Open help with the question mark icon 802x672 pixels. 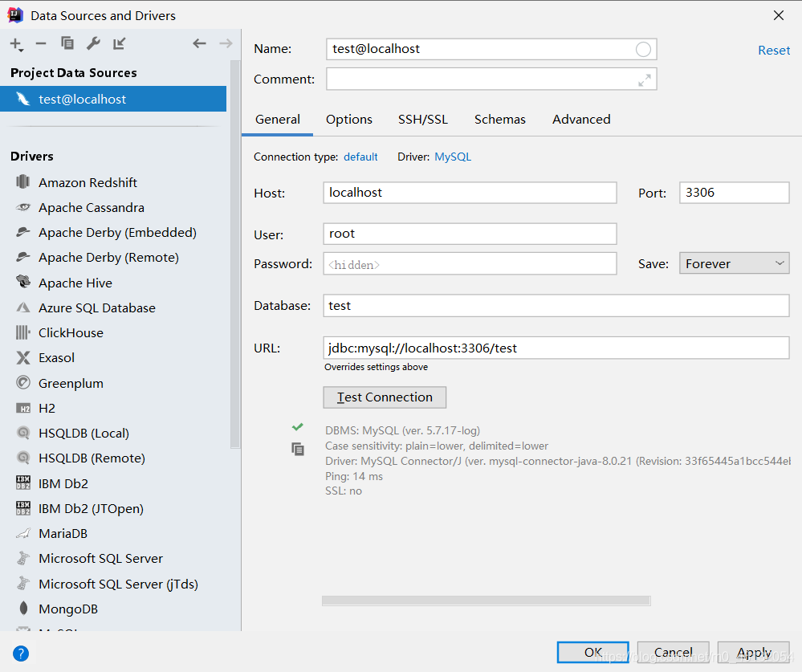coord(21,653)
